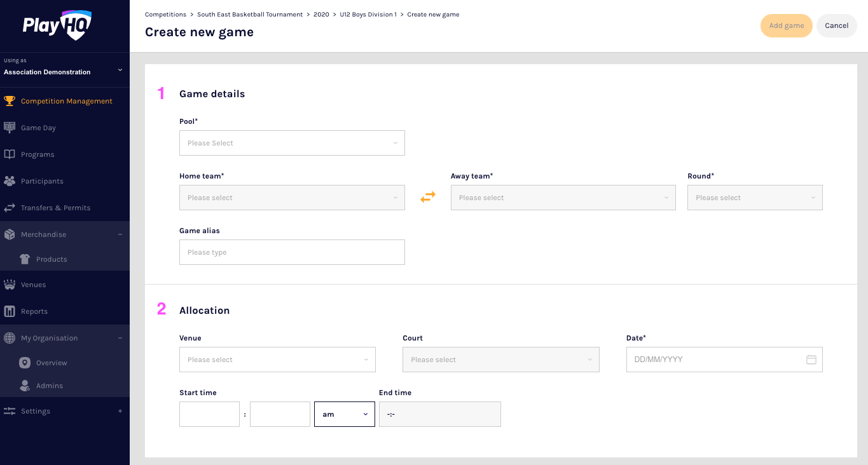The image size is (868, 465).
Task: Click the Transfers & Permits arrows icon
Action: 10,208
